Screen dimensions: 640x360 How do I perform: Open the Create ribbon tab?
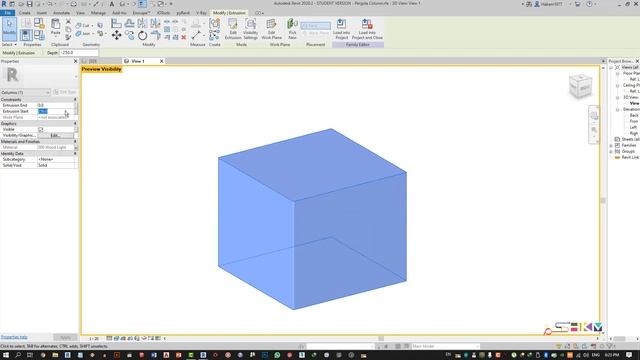(x=24, y=13)
